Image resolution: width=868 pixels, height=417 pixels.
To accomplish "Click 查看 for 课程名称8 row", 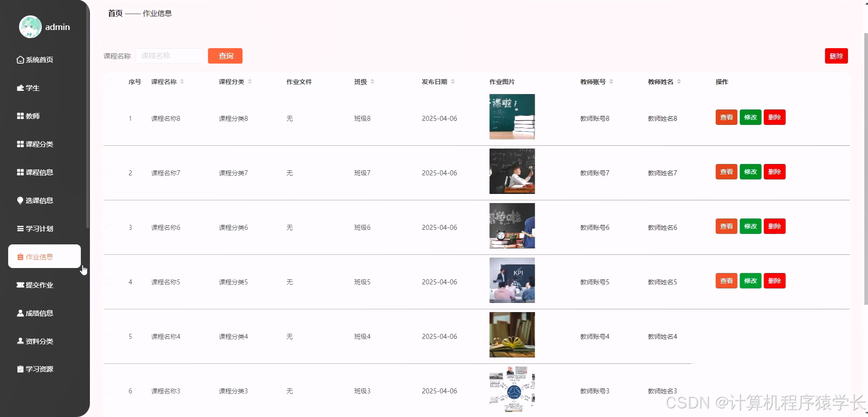I will pos(726,117).
